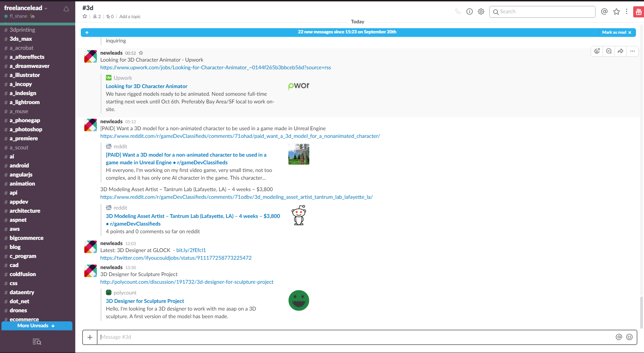
Task: Start a thread on the 00:52 message
Action: [609, 51]
